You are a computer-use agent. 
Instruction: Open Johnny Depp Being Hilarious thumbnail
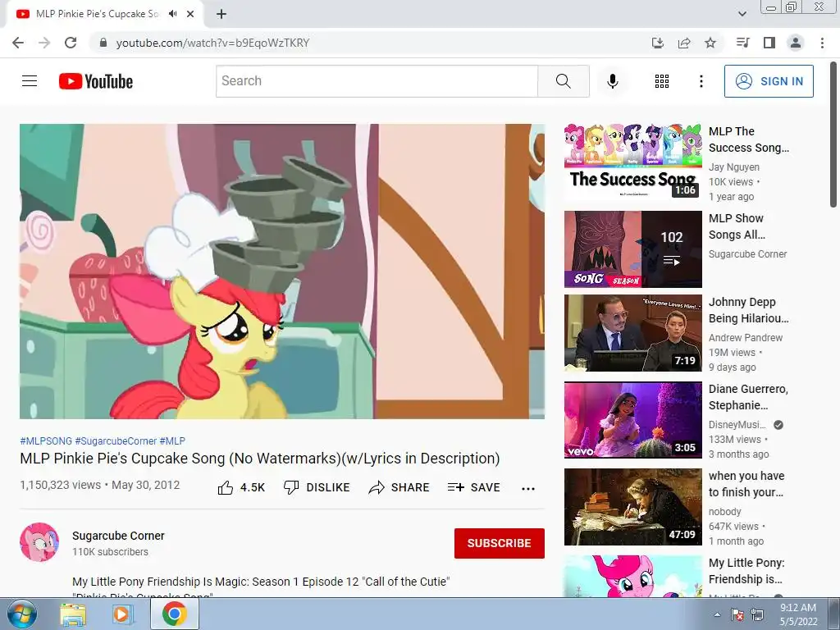click(632, 333)
